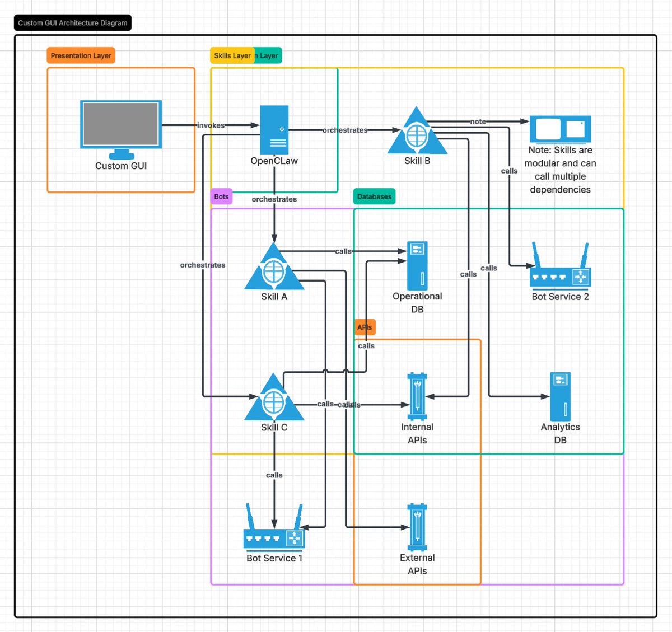672x632 pixels.
Task: Select the Internal APIs icon
Action: [417, 397]
